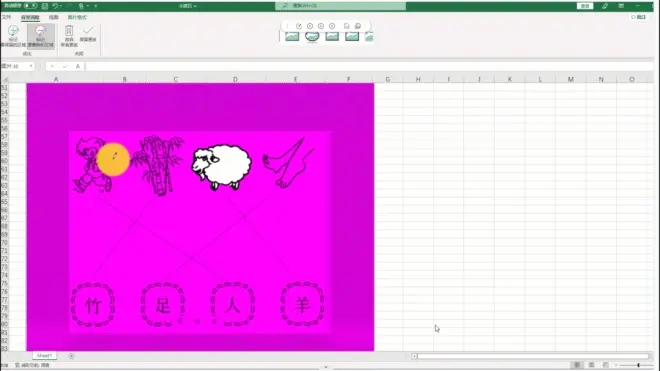Select column H header

coord(418,79)
